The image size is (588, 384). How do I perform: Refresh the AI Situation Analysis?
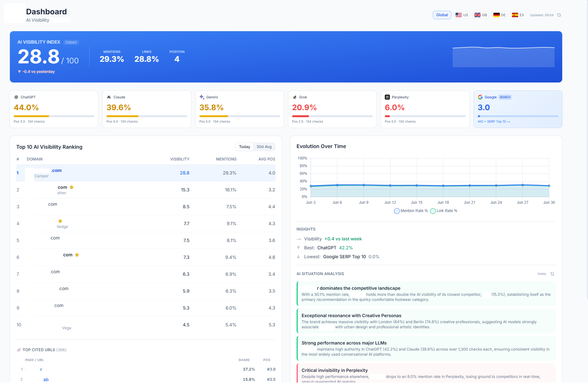tap(552, 274)
